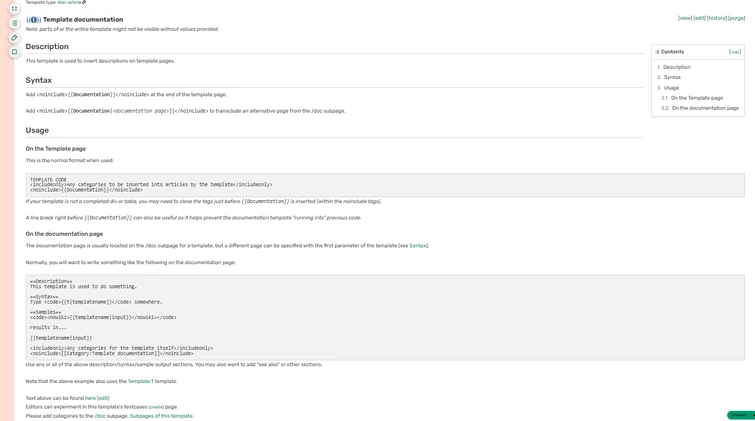This screenshot has width=755, height=421.
Task: Open the [history] documentation link
Action: [717, 18]
